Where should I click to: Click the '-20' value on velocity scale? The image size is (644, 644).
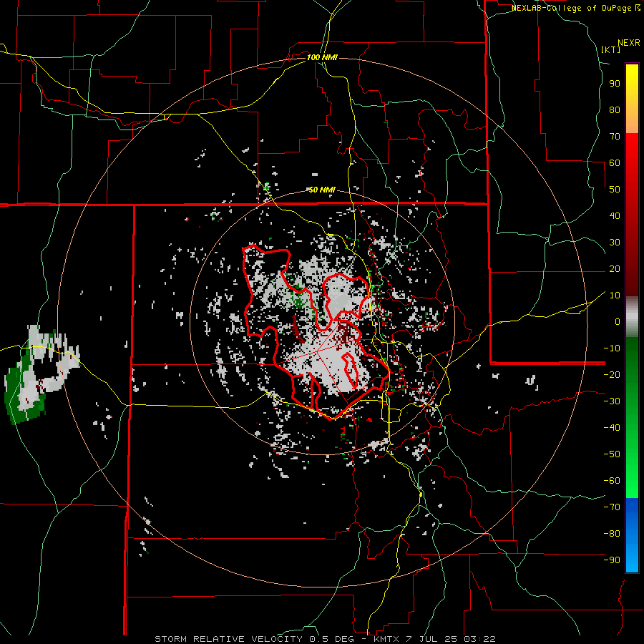tap(612, 374)
